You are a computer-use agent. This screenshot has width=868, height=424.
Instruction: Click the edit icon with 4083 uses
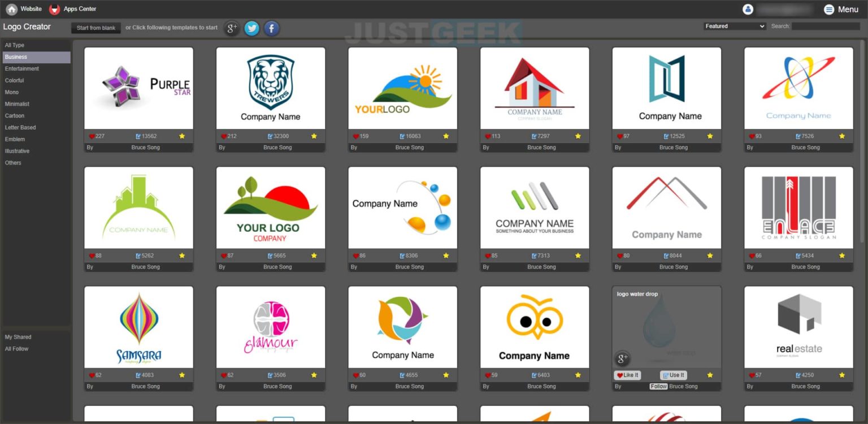point(138,375)
